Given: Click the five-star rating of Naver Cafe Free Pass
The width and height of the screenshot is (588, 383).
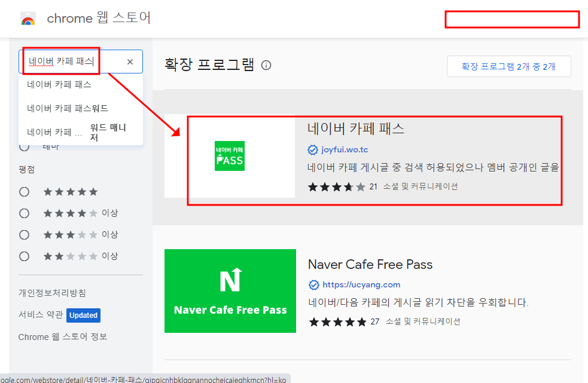Looking at the screenshot, I should [x=337, y=322].
